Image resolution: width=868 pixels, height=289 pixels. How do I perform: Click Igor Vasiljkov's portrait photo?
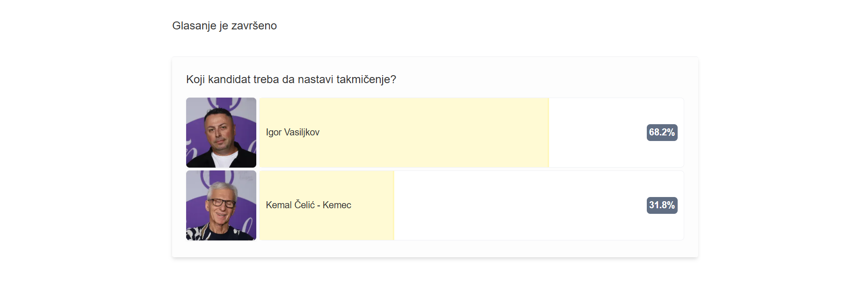pos(221,132)
